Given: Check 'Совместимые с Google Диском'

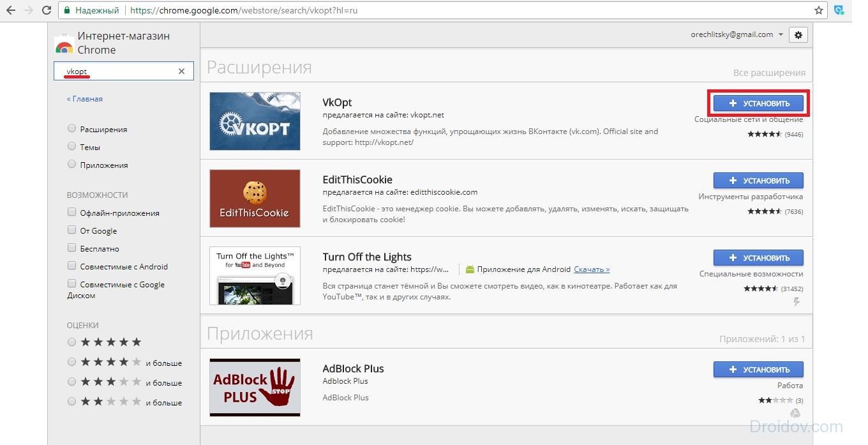Looking at the screenshot, I should (x=71, y=284).
